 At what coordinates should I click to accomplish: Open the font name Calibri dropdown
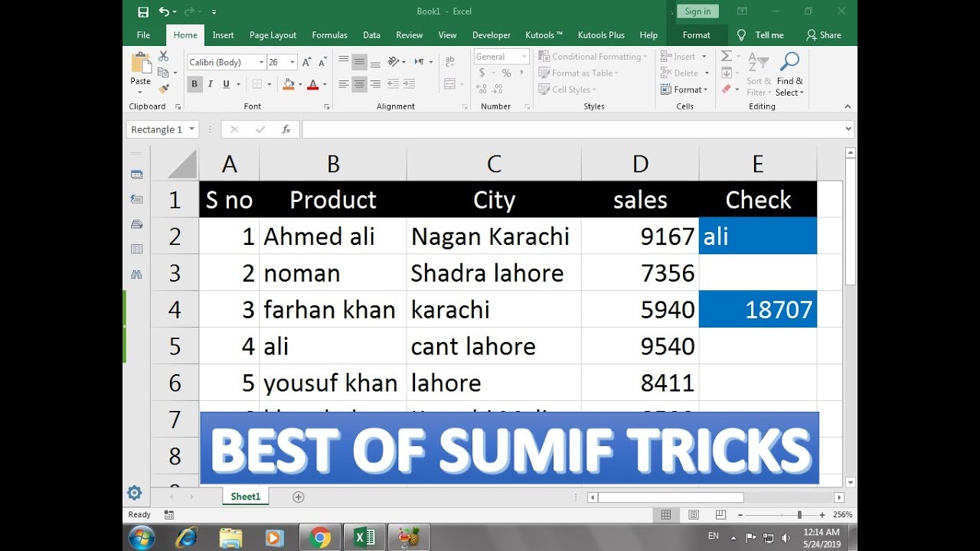tap(261, 63)
